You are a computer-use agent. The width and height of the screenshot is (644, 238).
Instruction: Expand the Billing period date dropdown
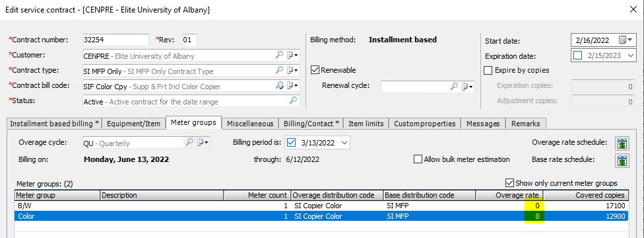(344, 143)
